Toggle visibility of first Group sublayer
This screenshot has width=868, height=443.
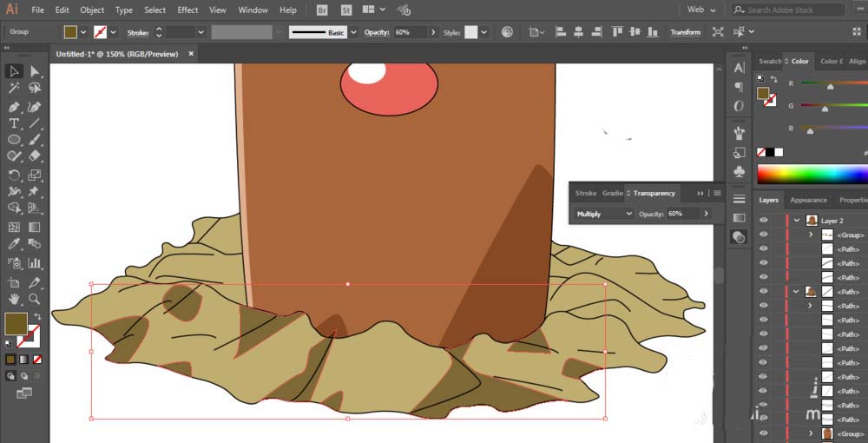point(764,235)
